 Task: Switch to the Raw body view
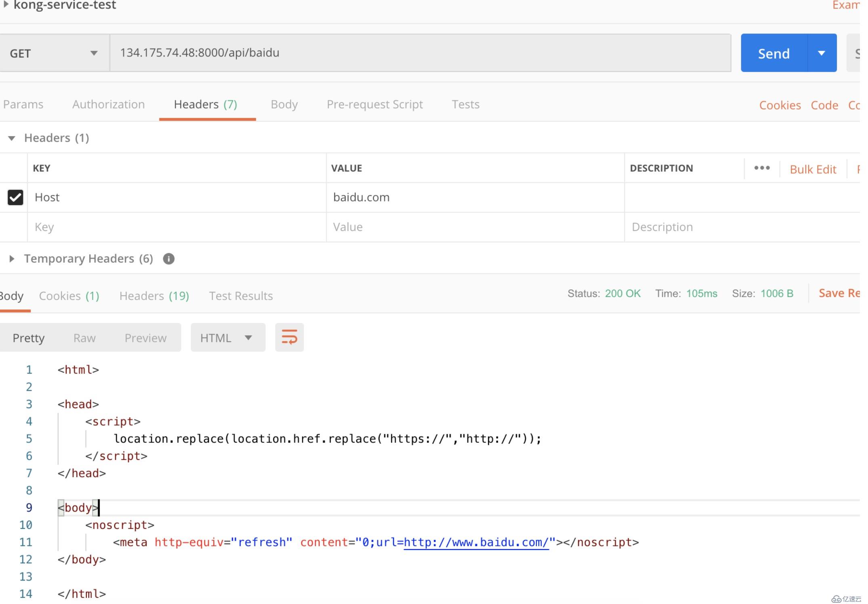84,338
